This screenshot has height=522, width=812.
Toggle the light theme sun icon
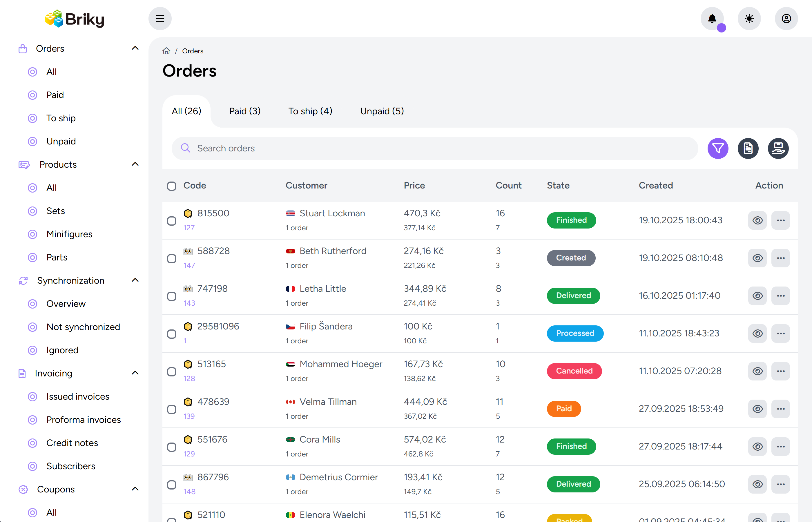coord(749,19)
